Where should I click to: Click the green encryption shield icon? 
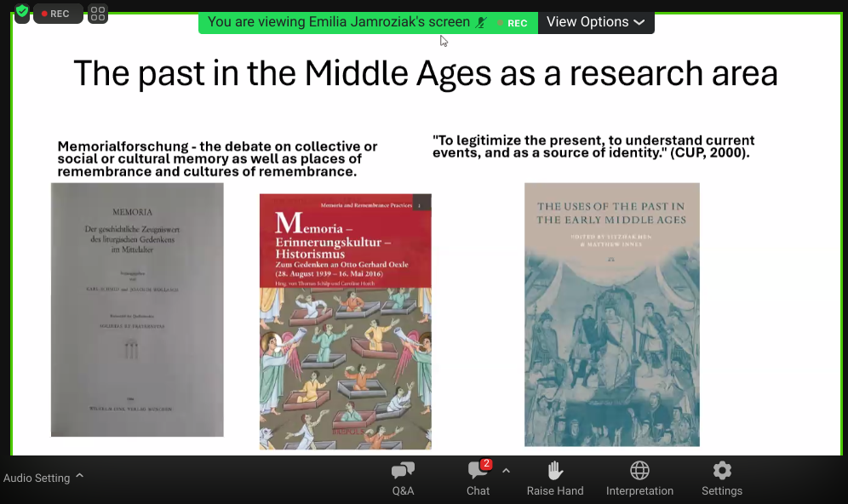22,13
